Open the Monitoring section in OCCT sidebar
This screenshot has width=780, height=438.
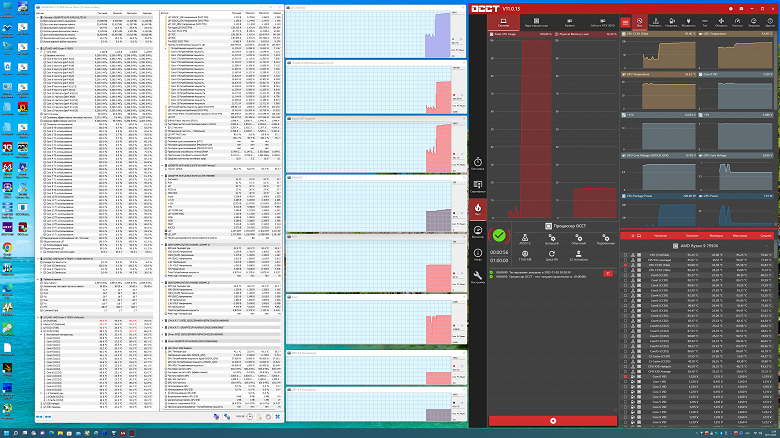(478, 232)
